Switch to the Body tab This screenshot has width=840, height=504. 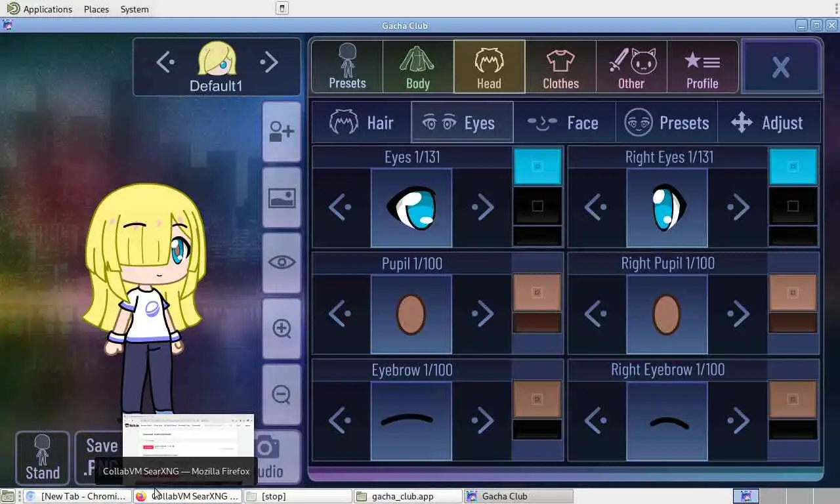coord(417,66)
